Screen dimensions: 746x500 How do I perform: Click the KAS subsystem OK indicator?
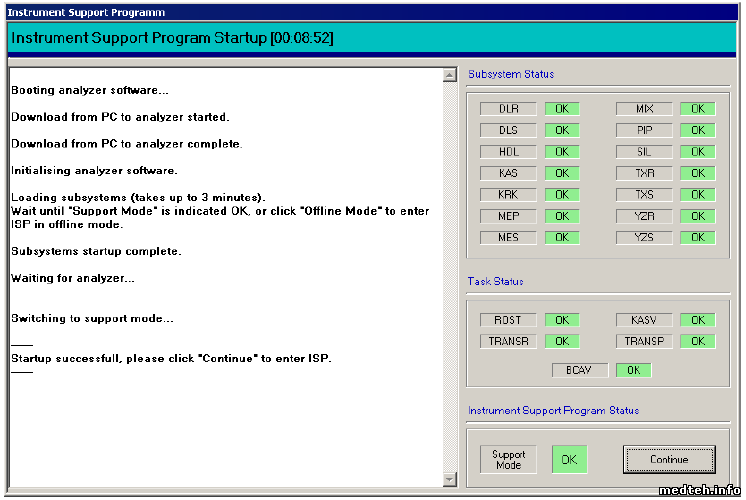[561, 173]
